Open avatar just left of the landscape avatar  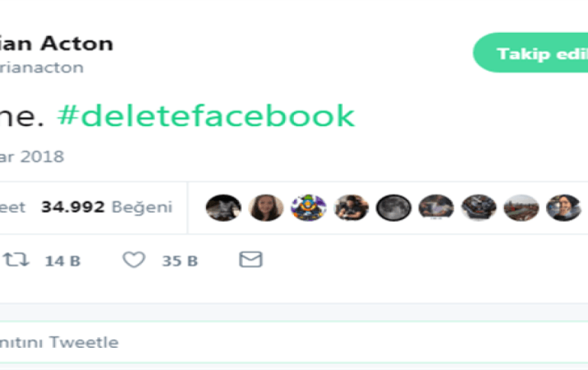pos(479,208)
